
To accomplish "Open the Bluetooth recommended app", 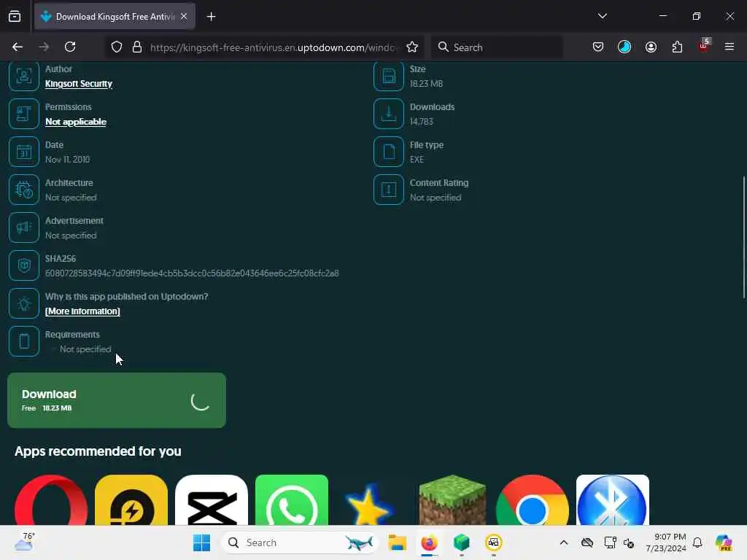I will click(613, 500).
